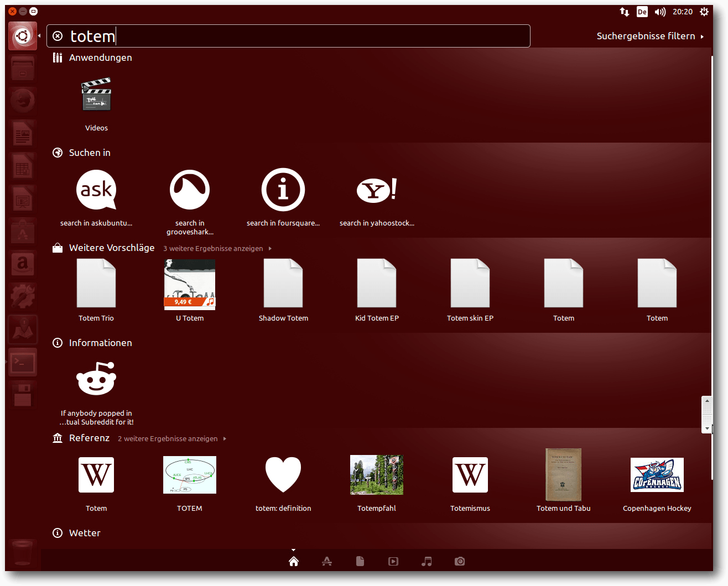Open the Shadow Totem result
The height and width of the screenshot is (586, 728).
(x=283, y=283)
